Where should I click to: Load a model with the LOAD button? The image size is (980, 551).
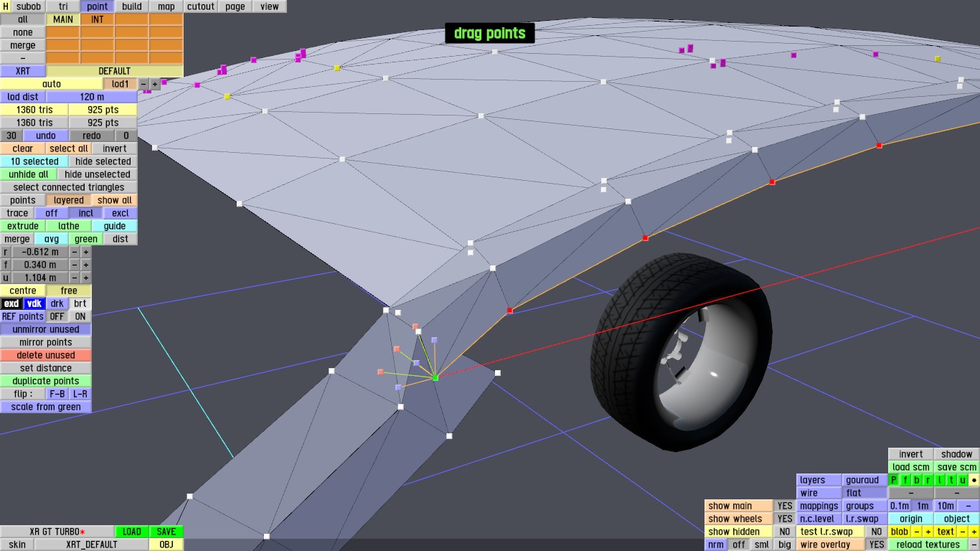132,532
